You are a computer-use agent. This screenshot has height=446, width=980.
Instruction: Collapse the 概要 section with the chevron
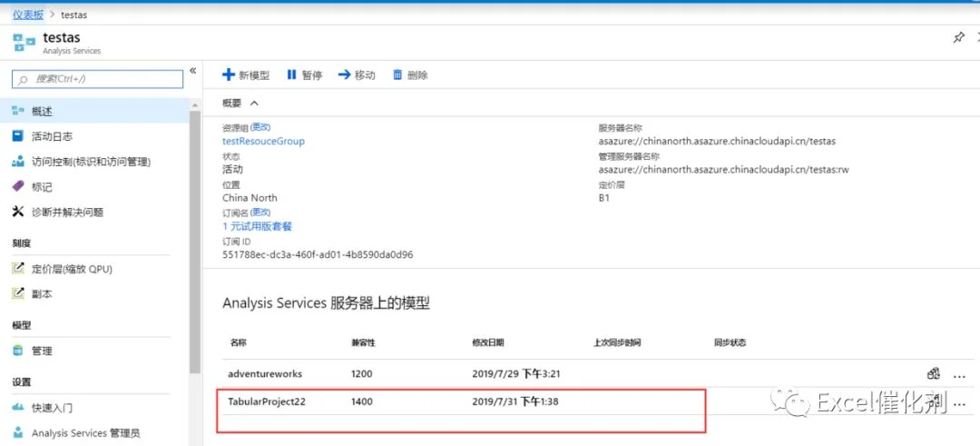point(254,104)
